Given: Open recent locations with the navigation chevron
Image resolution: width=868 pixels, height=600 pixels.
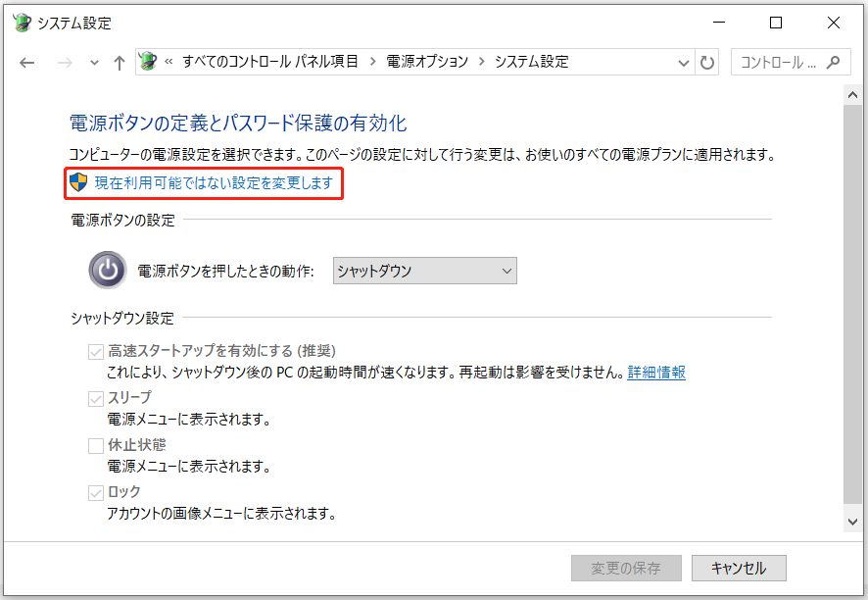Looking at the screenshot, I should click(x=92, y=61).
